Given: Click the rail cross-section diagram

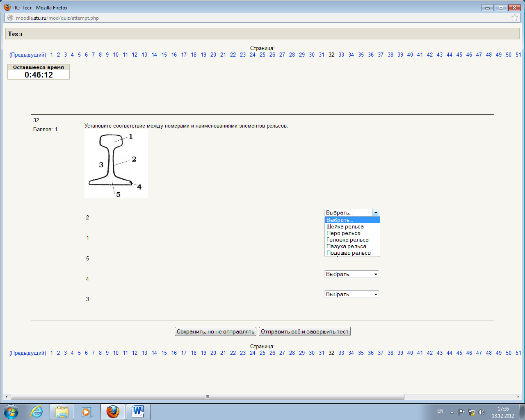Looking at the screenshot, I should click(x=116, y=164).
